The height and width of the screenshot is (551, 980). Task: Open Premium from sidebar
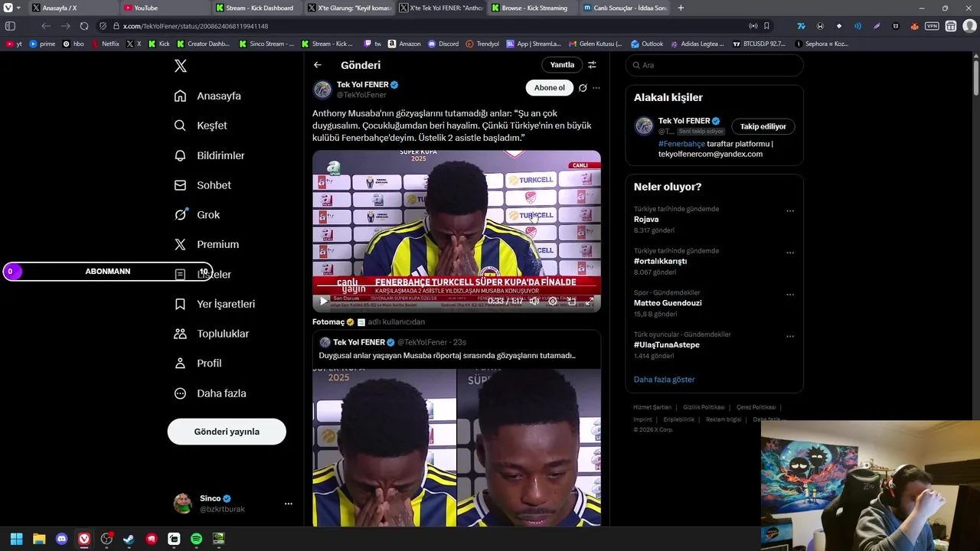pos(207,244)
